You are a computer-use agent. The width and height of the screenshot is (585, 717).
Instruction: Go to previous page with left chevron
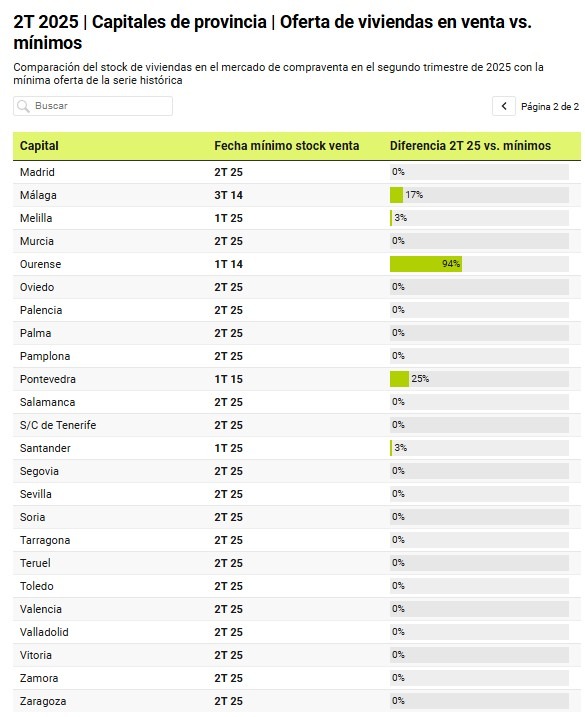coord(504,106)
